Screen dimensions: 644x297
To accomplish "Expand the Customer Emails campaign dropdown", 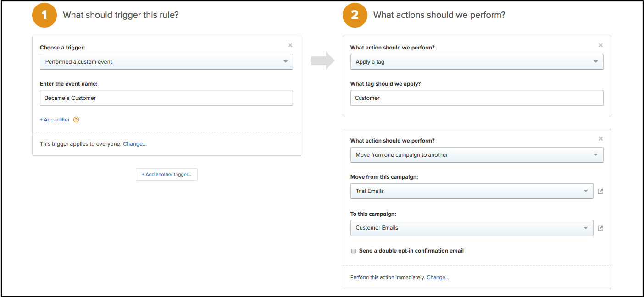I will pos(472,228).
